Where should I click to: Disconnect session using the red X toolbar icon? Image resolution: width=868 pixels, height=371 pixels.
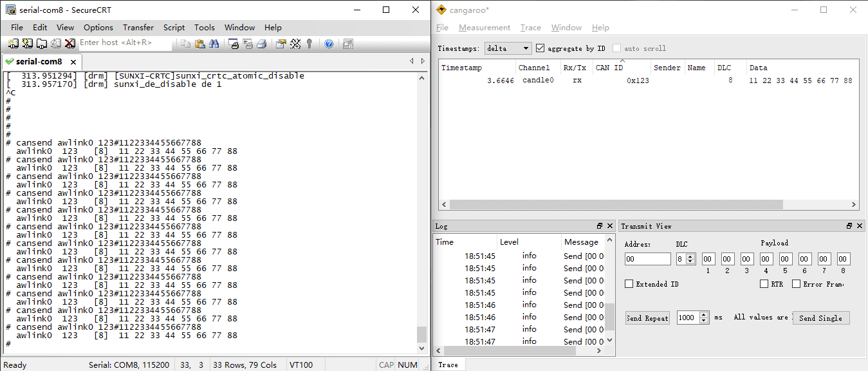(x=69, y=43)
